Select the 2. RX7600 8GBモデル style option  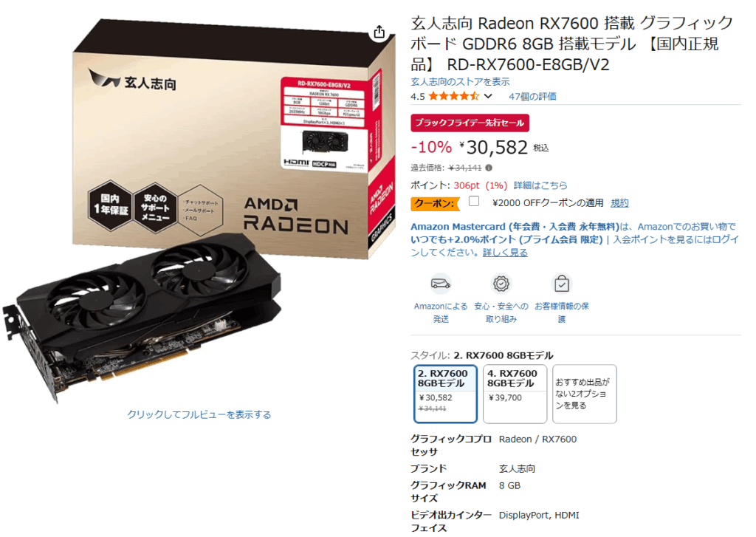point(445,394)
